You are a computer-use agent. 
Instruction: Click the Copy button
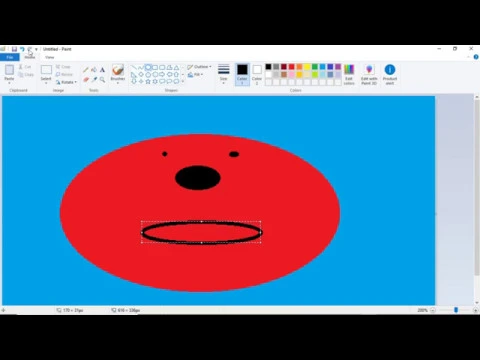[26, 74]
